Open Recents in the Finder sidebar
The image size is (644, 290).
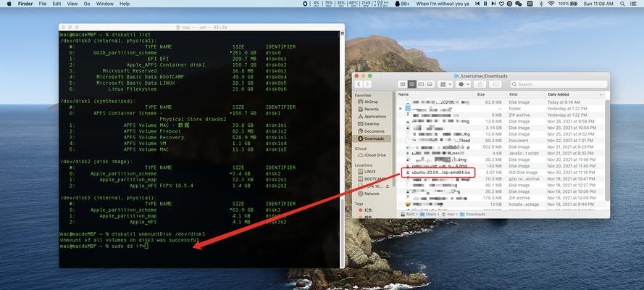tap(370, 109)
